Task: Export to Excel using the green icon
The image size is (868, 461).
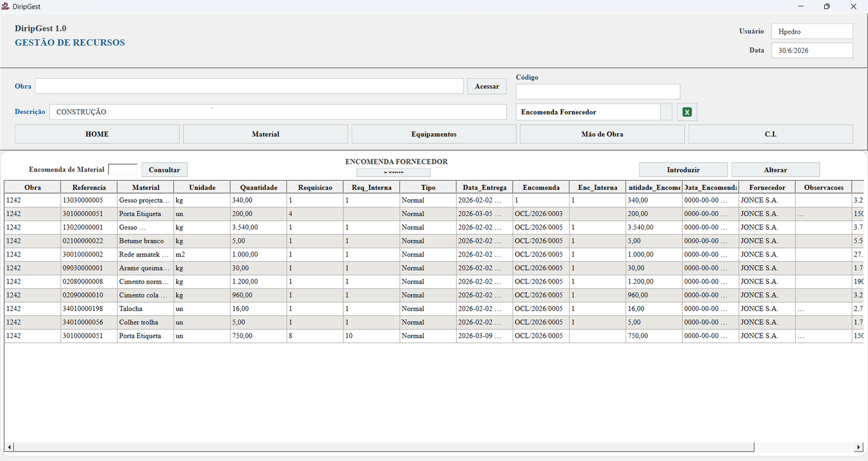Action: coord(687,112)
